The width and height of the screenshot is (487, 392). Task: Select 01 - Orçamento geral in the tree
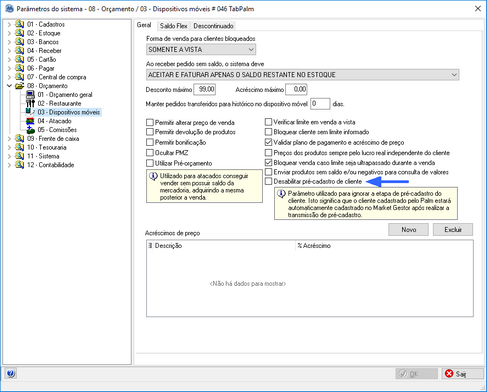coord(65,95)
